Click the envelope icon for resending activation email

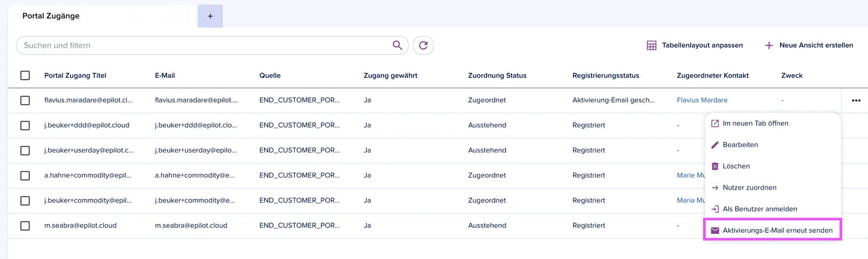[x=715, y=230]
